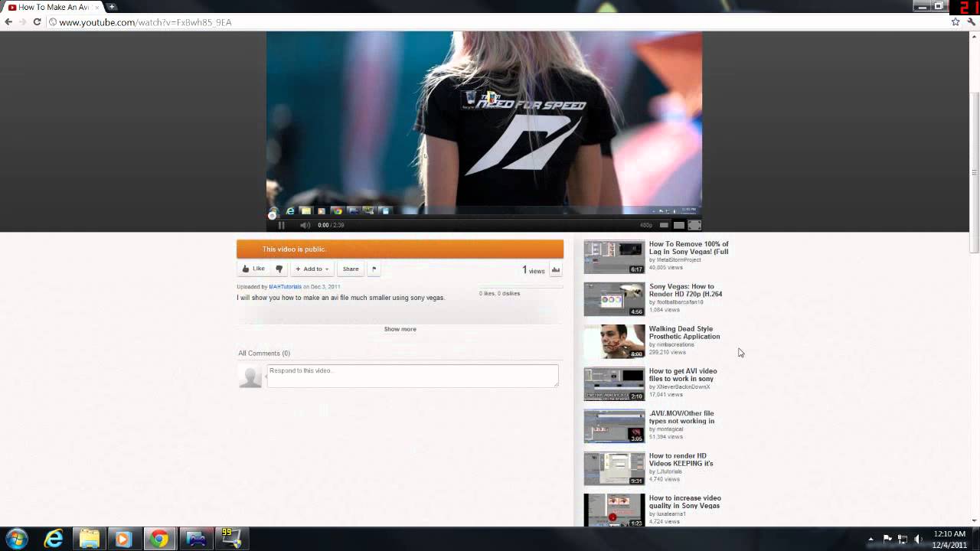The width and height of the screenshot is (980, 551).
Task: Switch the player to small size icon
Action: tap(664, 225)
